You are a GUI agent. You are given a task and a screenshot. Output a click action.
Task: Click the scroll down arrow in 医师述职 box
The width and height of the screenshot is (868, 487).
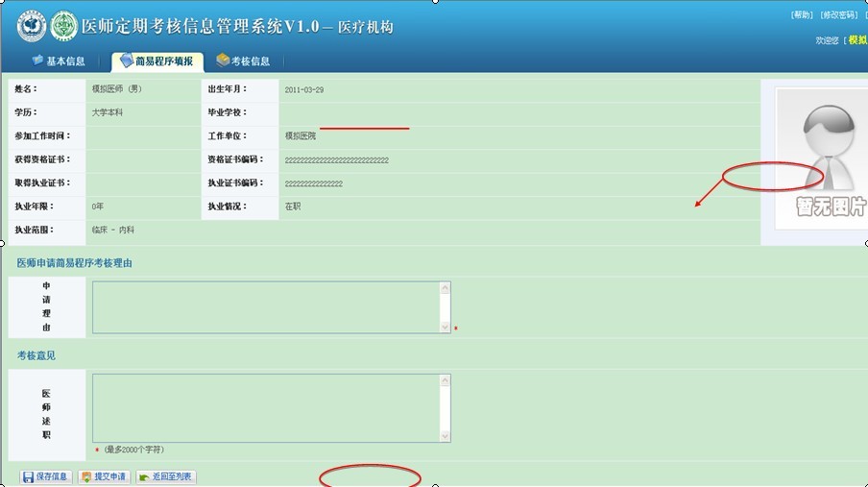point(445,435)
